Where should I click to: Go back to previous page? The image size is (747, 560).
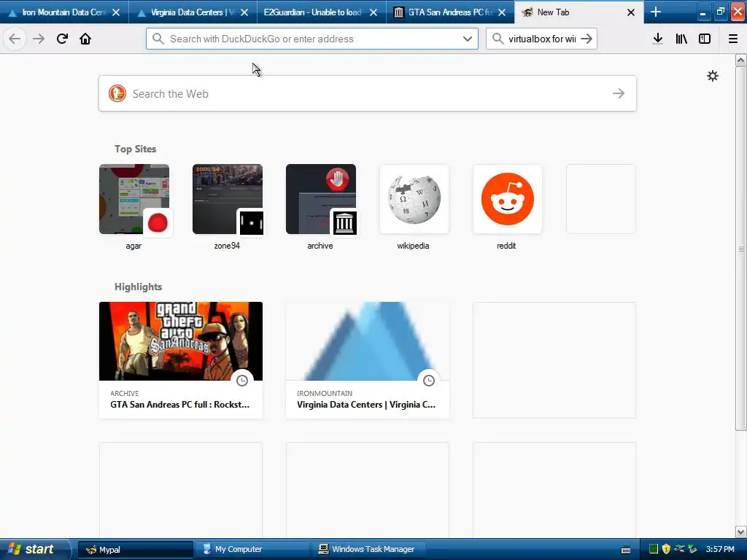15,39
